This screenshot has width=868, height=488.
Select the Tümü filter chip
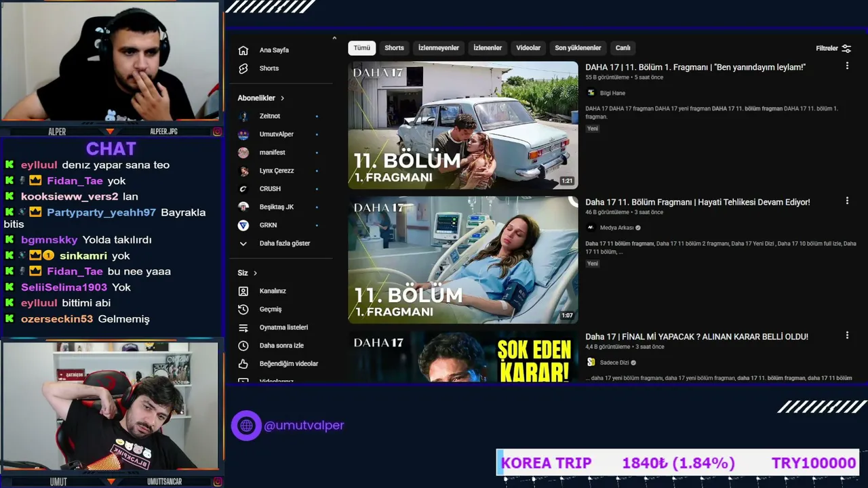tap(362, 48)
